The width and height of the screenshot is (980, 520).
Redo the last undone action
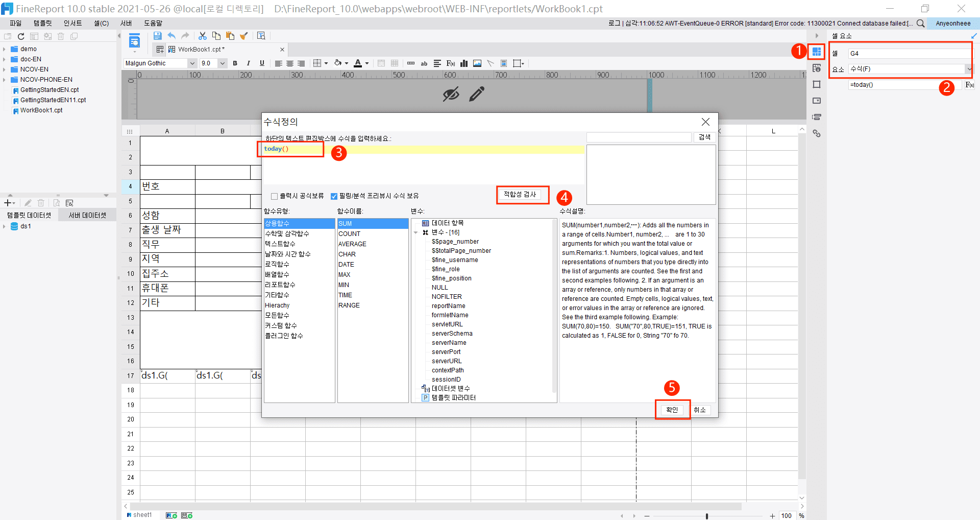tap(185, 36)
